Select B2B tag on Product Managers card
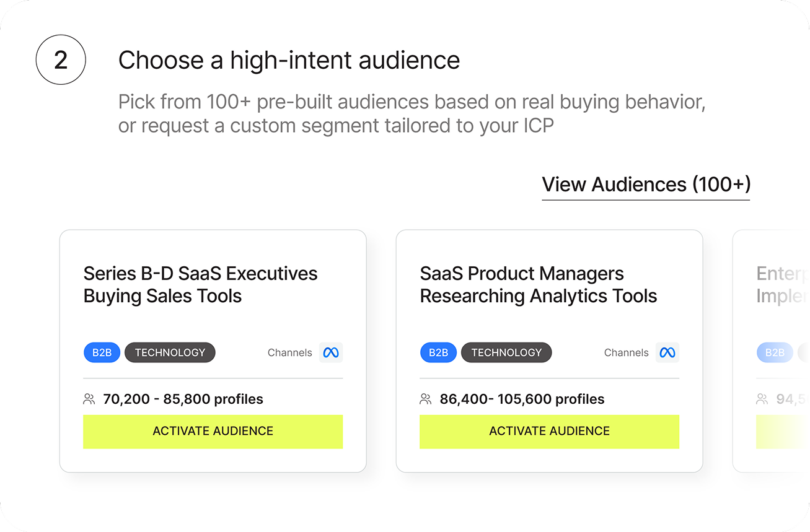This screenshot has width=810, height=532. 438,352
